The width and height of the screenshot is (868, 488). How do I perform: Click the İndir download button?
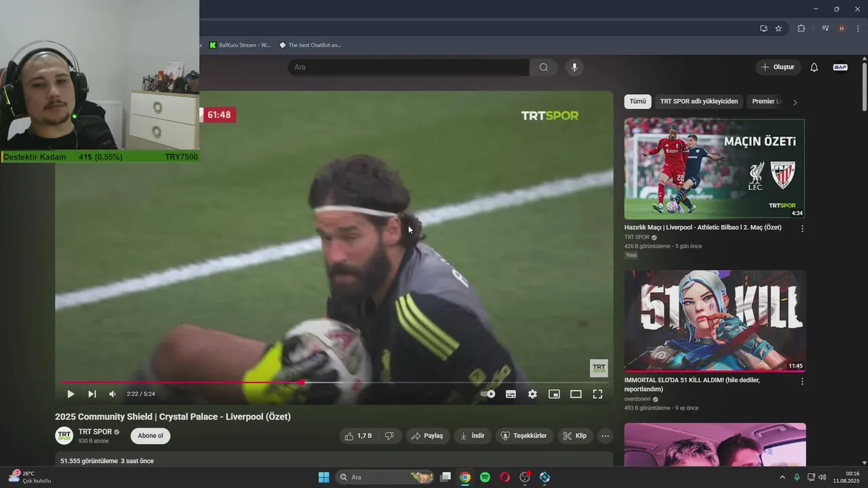pos(472,436)
